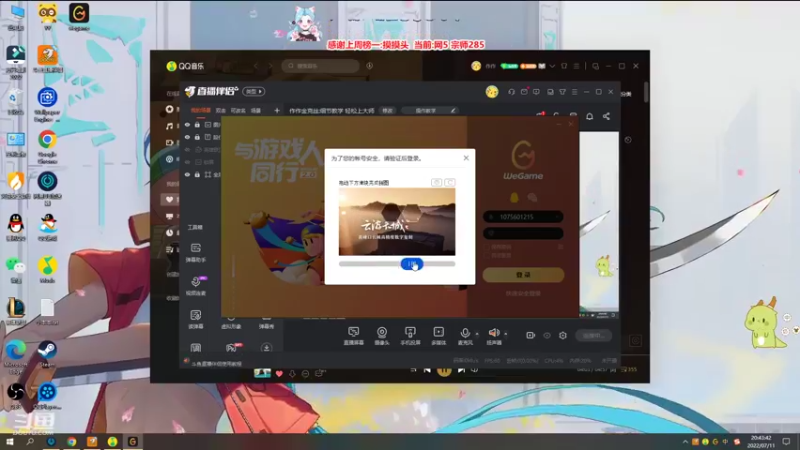Expand the account dropdown arrow in WeGame login

tap(557, 217)
